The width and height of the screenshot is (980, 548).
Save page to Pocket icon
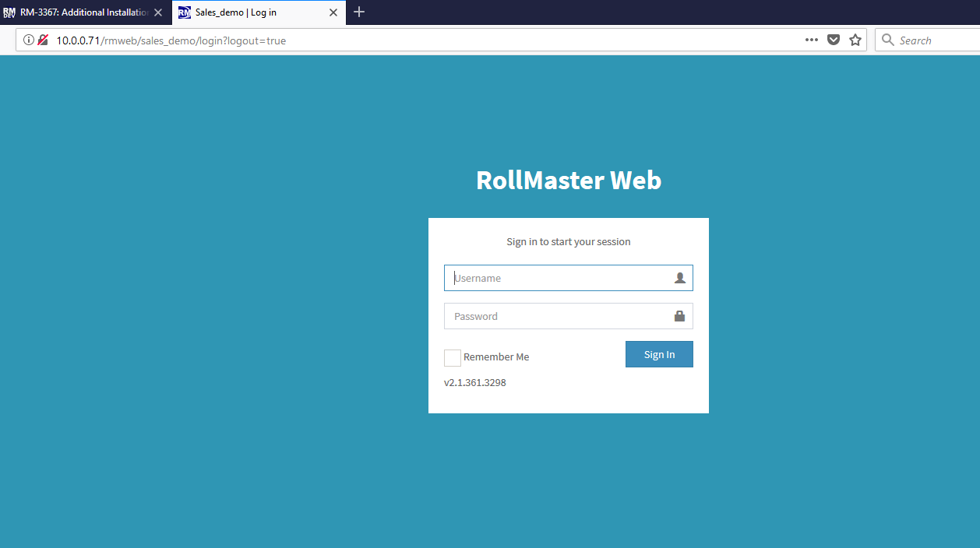(x=833, y=40)
